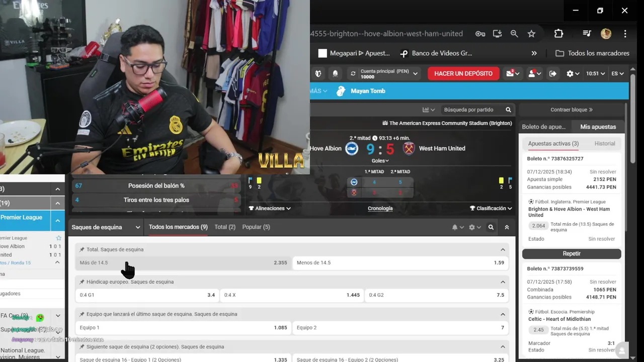
Task: Favorite the Premier League match star
Action: pyautogui.click(x=59, y=238)
